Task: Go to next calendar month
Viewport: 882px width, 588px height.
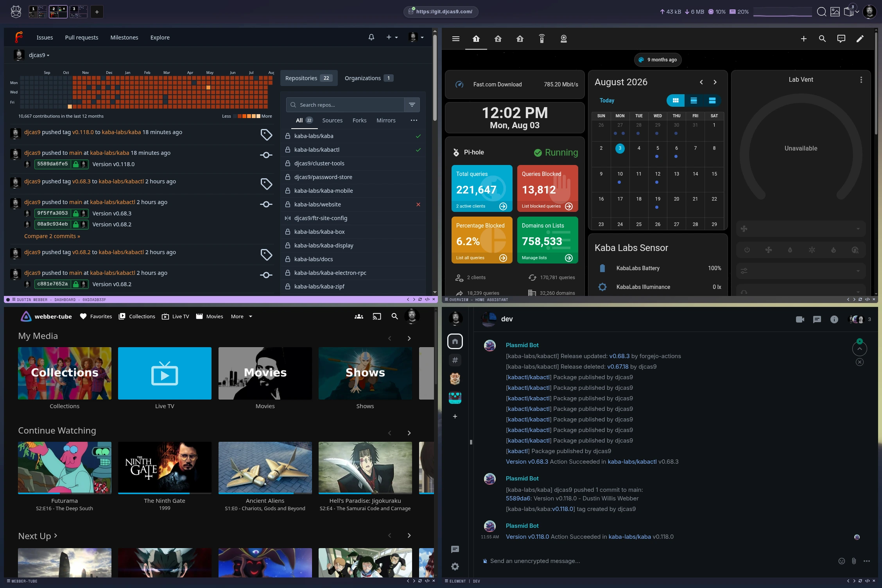Action: click(x=715, y=82)
